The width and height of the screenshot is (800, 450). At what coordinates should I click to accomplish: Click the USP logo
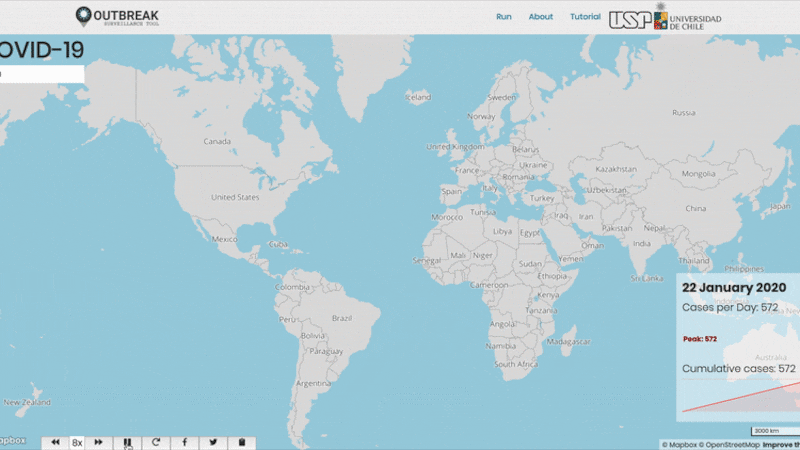[x=628, y=19]
